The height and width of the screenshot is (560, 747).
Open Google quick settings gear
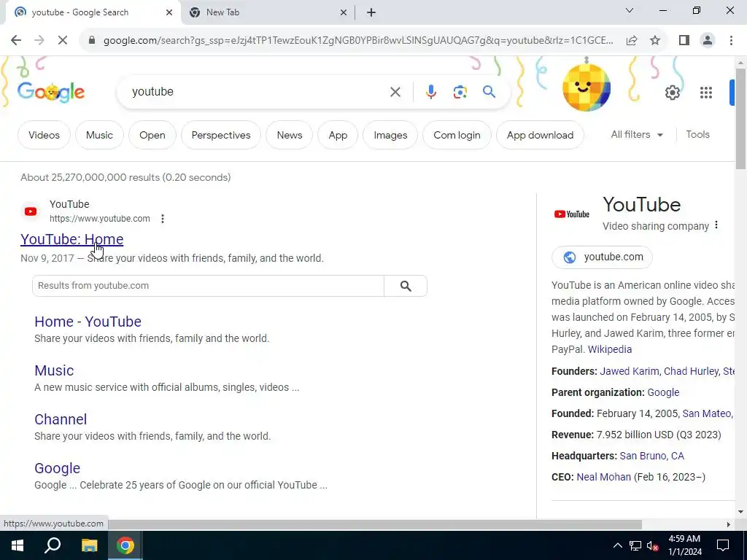672,93
